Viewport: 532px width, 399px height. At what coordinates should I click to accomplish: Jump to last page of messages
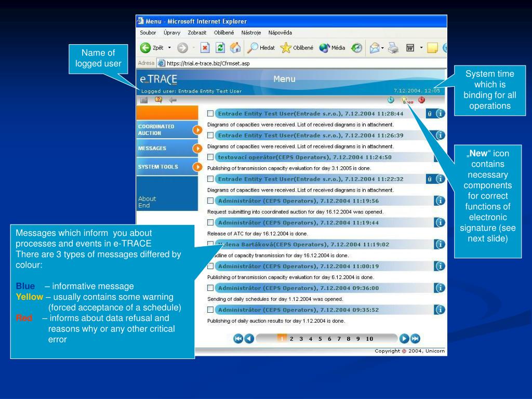coord(415,338)
